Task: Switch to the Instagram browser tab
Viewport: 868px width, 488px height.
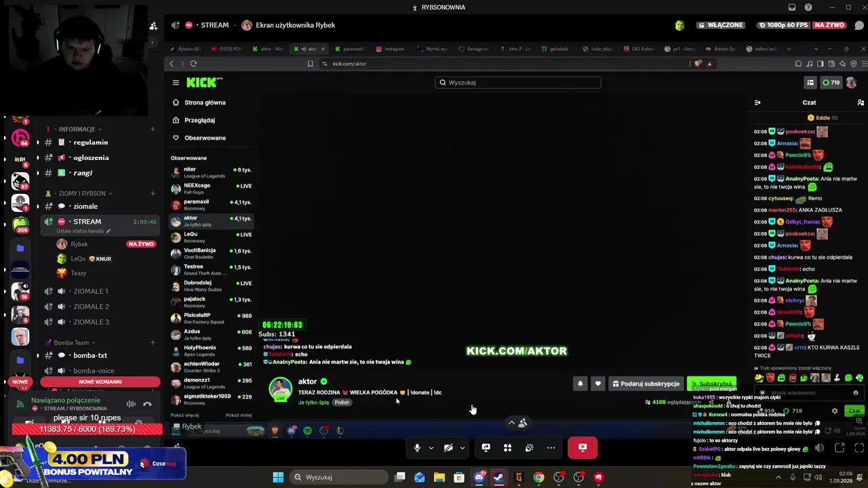Action: [390, 49]
